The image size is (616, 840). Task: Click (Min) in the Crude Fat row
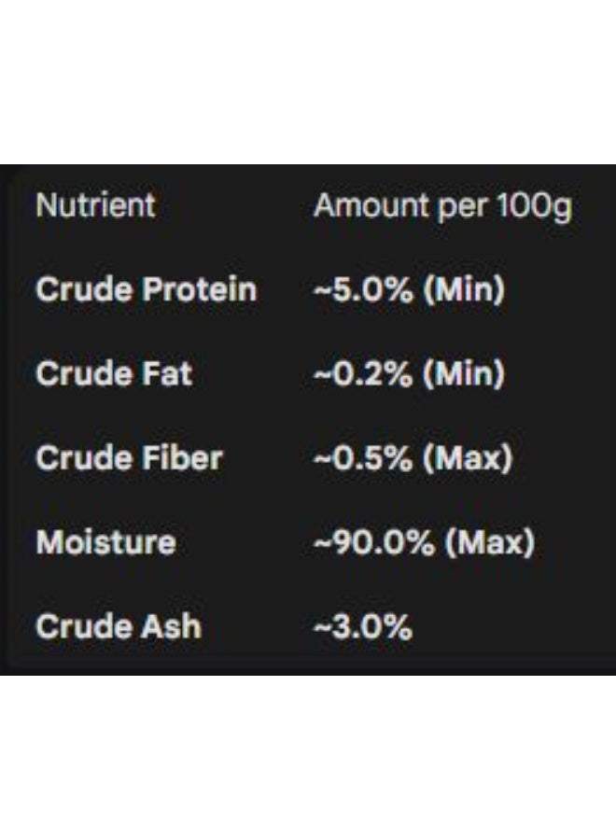464,374
